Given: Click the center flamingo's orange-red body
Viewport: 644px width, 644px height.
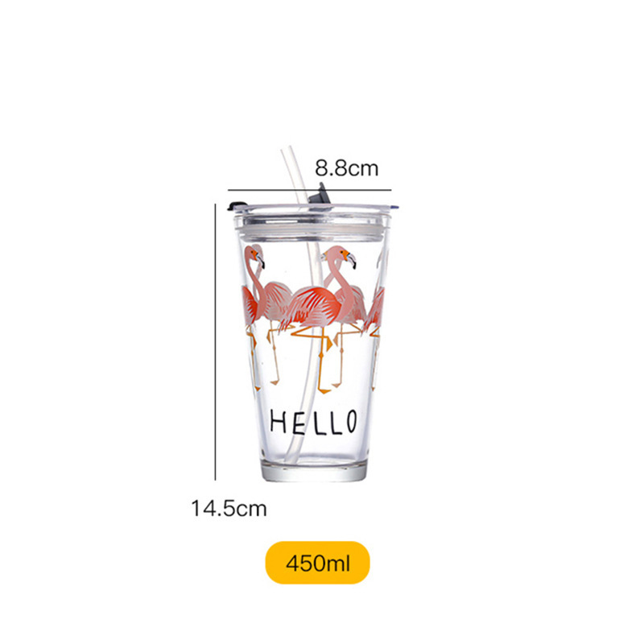Looking at the screenshot, I should tap(313, 307).
